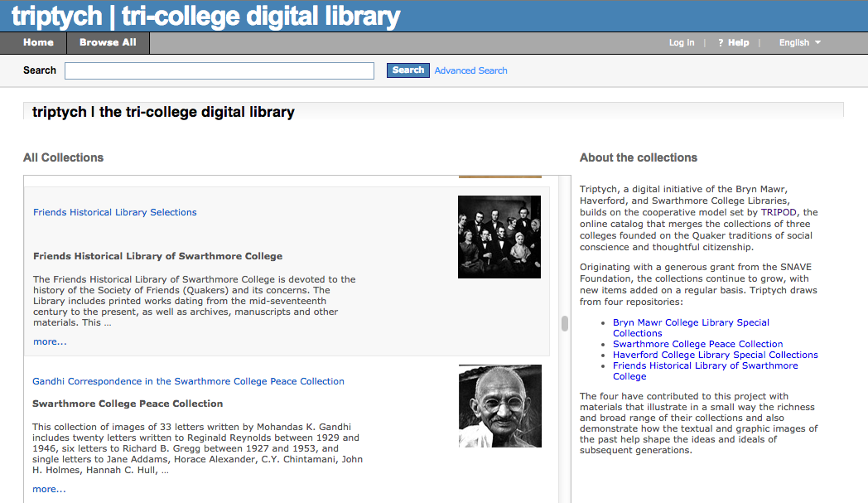Screen dimensions: 868x503
Task: Visit Bryn Mawr College Library Special Collections
Action: (691, 322)
